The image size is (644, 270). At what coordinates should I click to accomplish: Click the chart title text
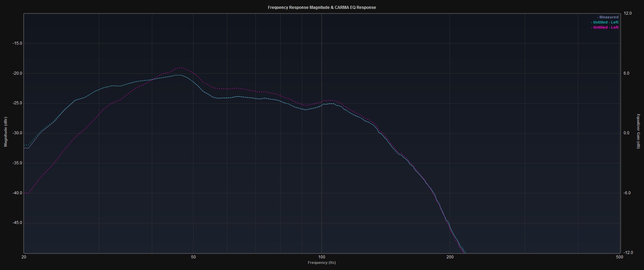pos(322,7)
